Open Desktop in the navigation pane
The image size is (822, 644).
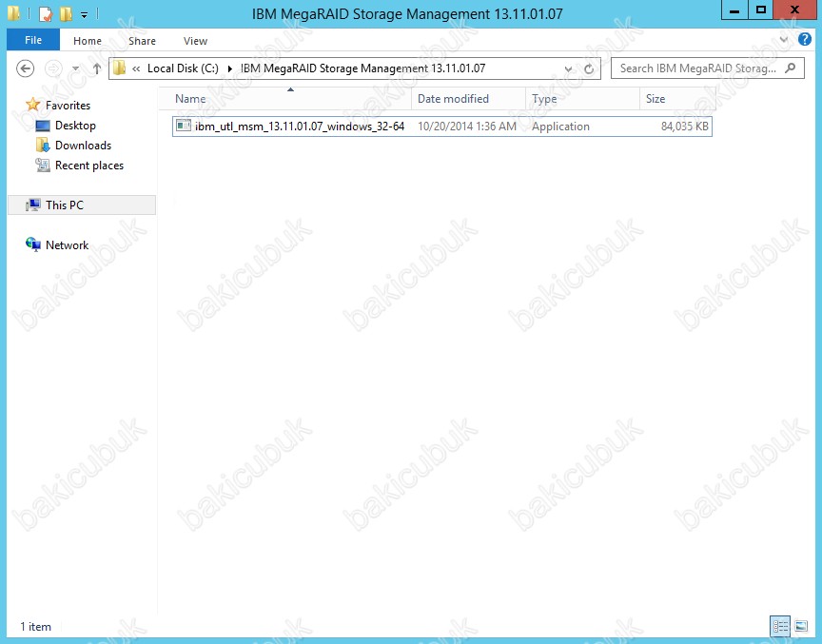pos(75,126)
